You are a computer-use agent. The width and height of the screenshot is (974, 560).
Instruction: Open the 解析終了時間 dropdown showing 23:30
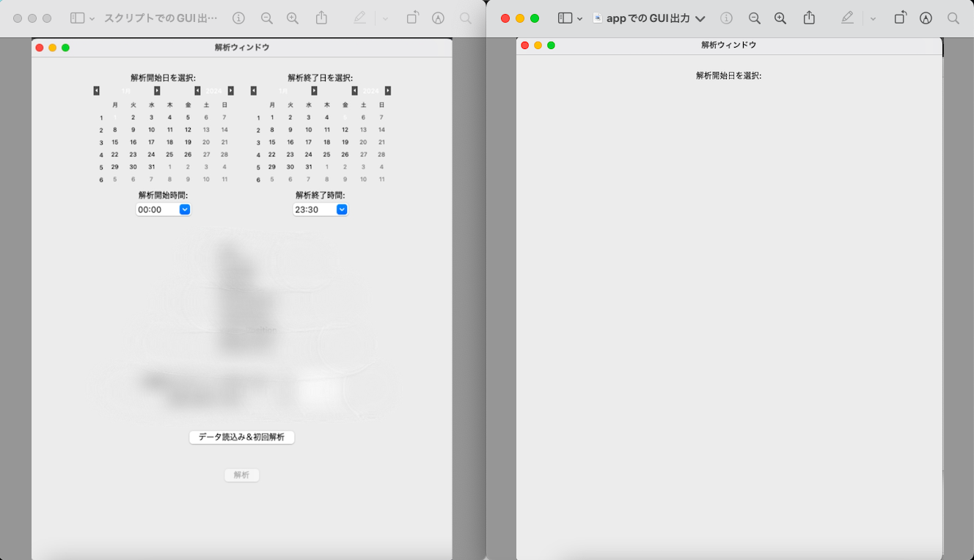[x=341, y=209]
